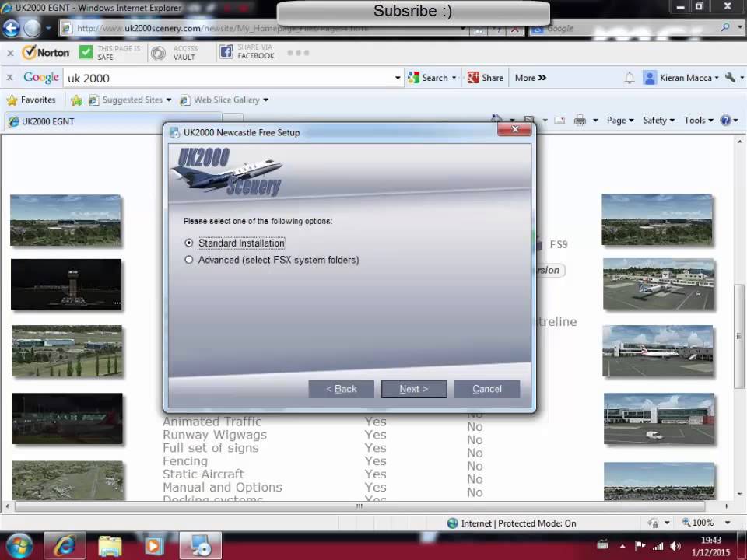Click the setup installer taskbar icon

click(x=200, y=546)
